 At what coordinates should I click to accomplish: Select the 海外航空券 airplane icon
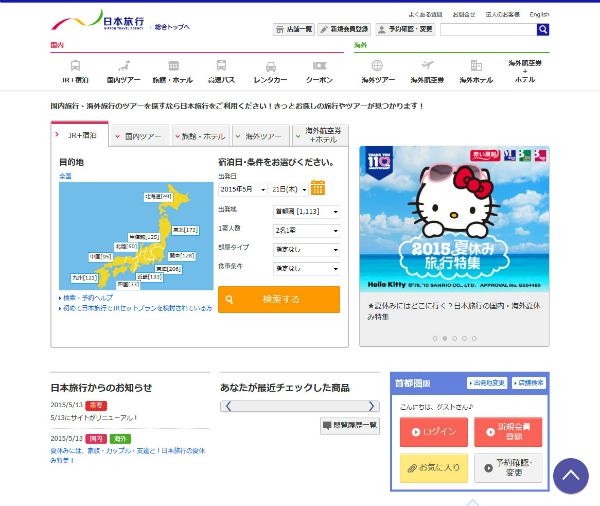point(427,65)
